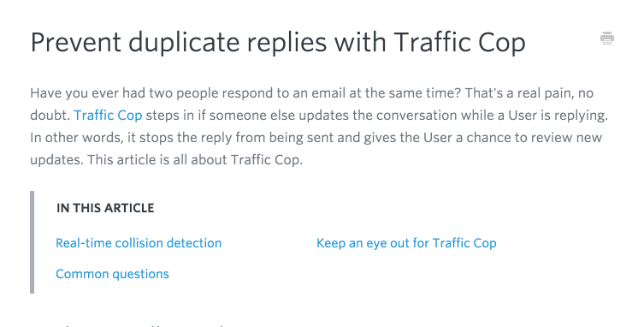This screenshot has height=327, width=644.
Task: Open the Traffic Cop link in the intro paragraph
Action: tap(108, 116)
